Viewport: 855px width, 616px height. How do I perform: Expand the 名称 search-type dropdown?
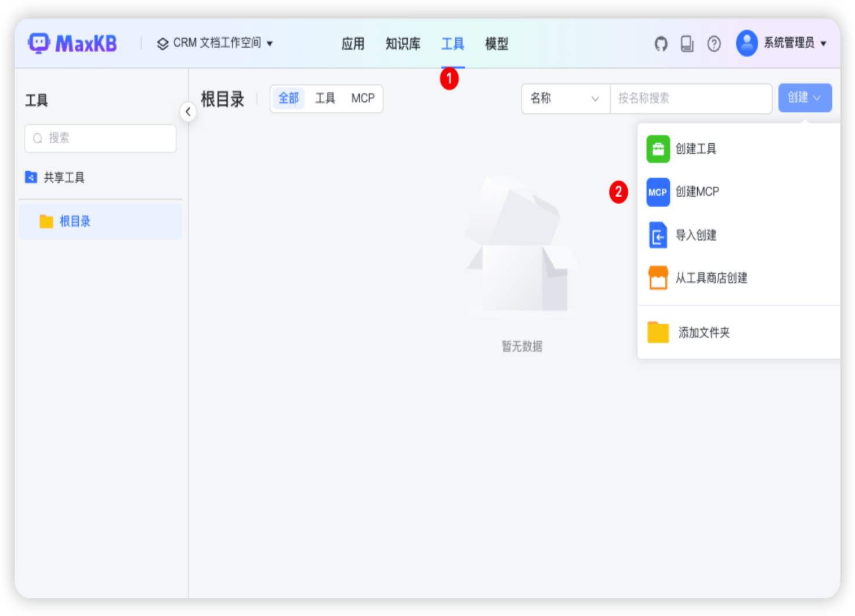(x=565, y=99)
